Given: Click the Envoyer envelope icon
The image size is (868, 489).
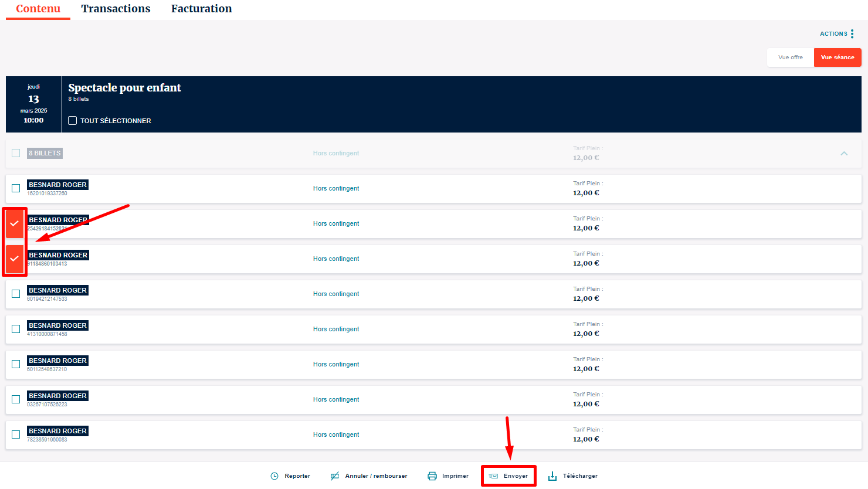Looking at the screenshot, I should [494, 476].
